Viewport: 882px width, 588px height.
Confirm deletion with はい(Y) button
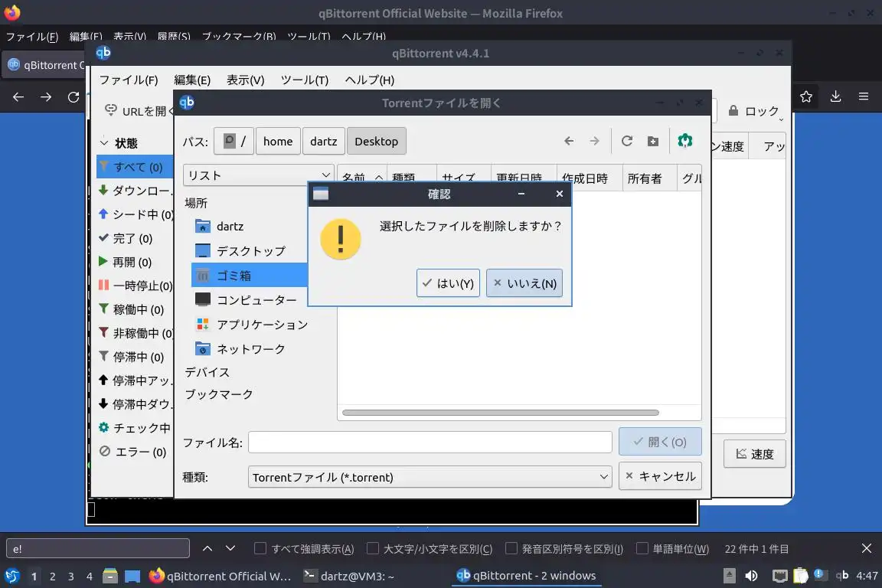448,283
